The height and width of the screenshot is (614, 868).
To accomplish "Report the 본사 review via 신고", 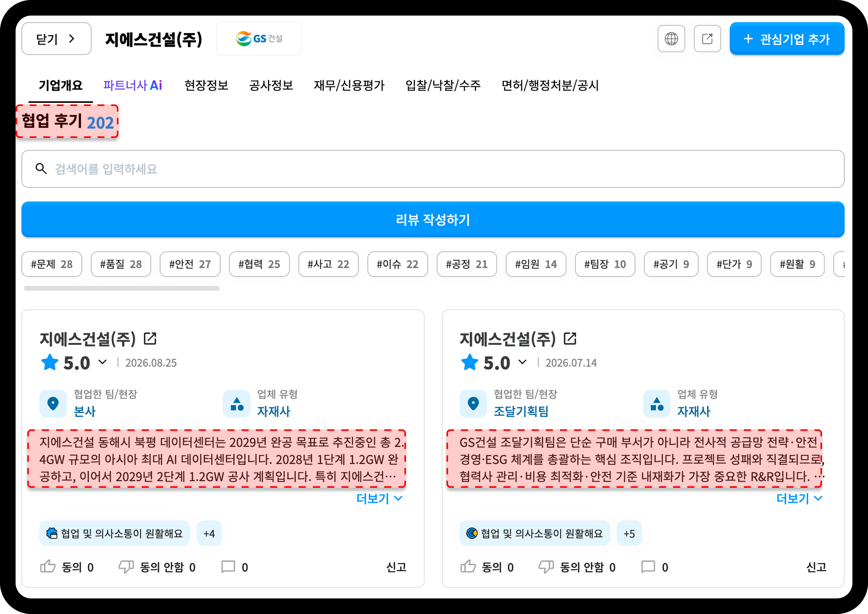I will click(x=396, y=567).
